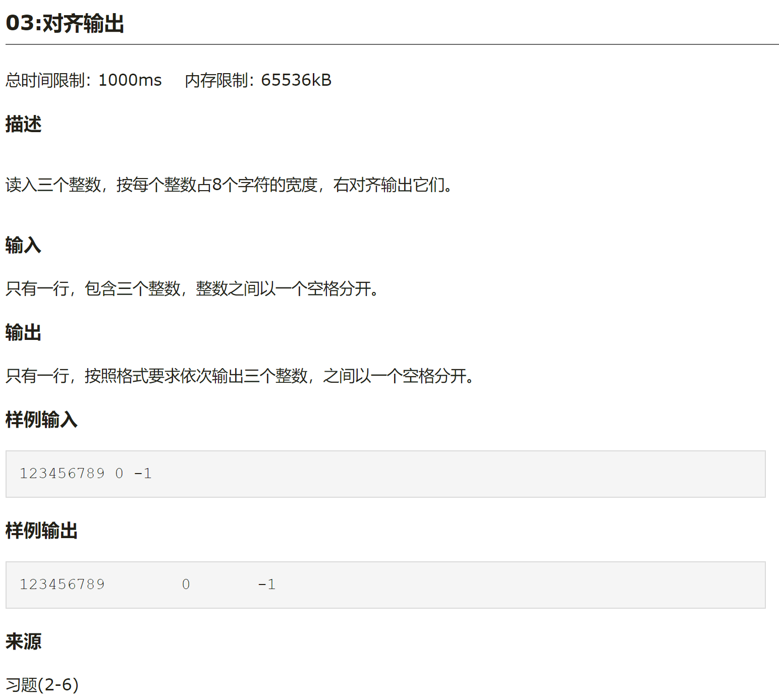
Task: Click the 内存限制 65536kB text
Action: click(258, 80)
